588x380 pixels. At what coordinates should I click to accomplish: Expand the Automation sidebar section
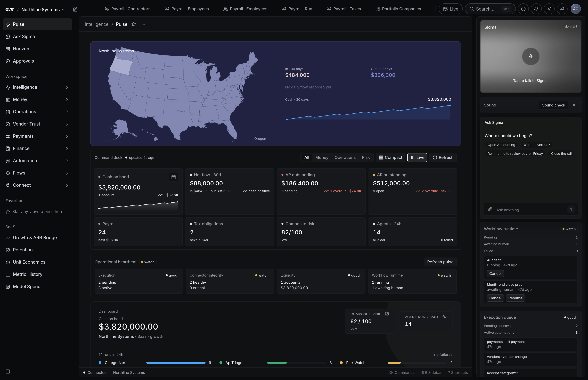(37, 161)
